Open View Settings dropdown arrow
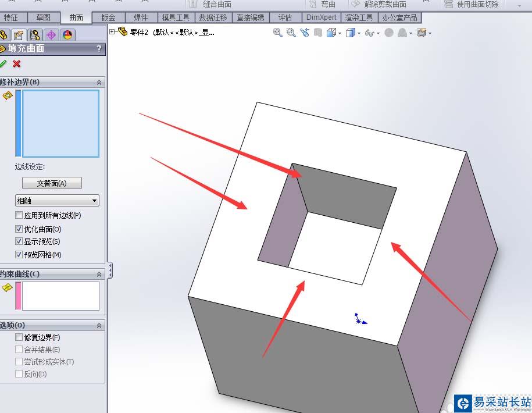The image size is (532, 413). 430,33
